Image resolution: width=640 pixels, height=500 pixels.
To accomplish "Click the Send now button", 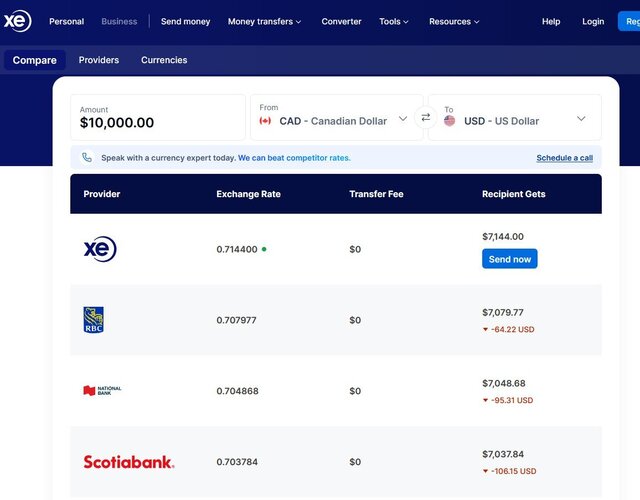I will pyautogui.click(x=510, y=259).
